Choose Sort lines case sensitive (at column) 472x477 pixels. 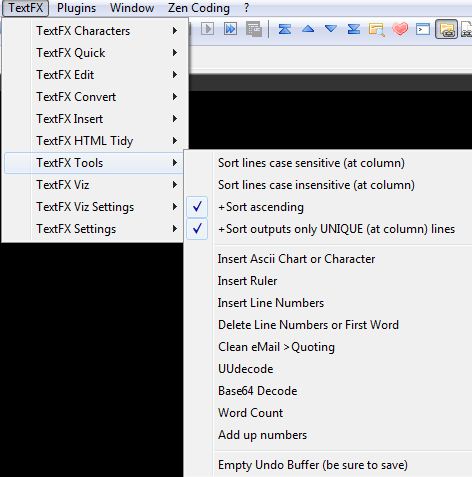(328, 163)
